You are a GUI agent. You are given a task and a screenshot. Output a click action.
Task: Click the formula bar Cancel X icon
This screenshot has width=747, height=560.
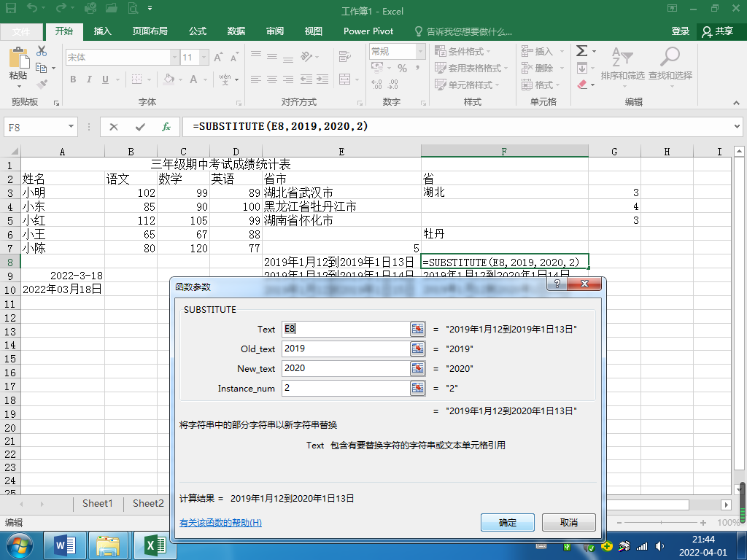pyautogui.click(x=113, y=127)
